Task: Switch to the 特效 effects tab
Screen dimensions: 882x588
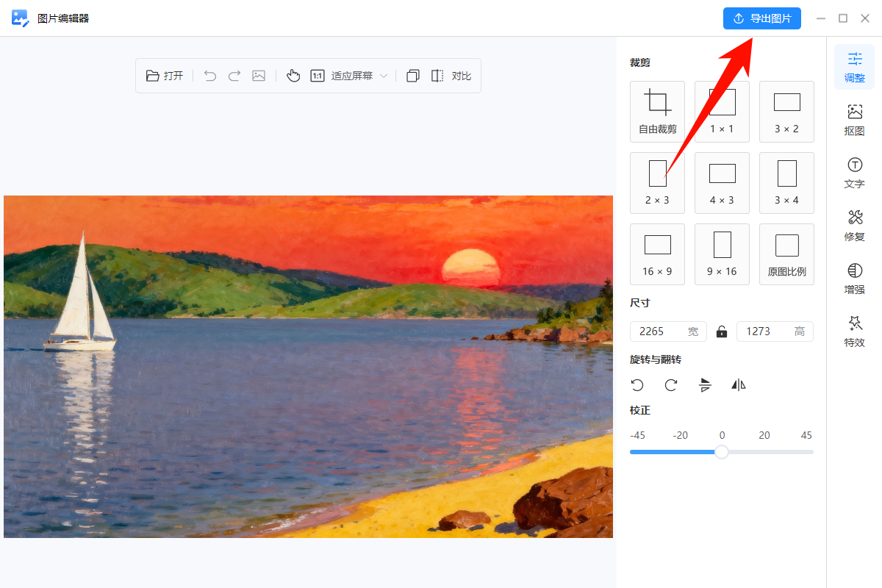Action: [854, 331]
